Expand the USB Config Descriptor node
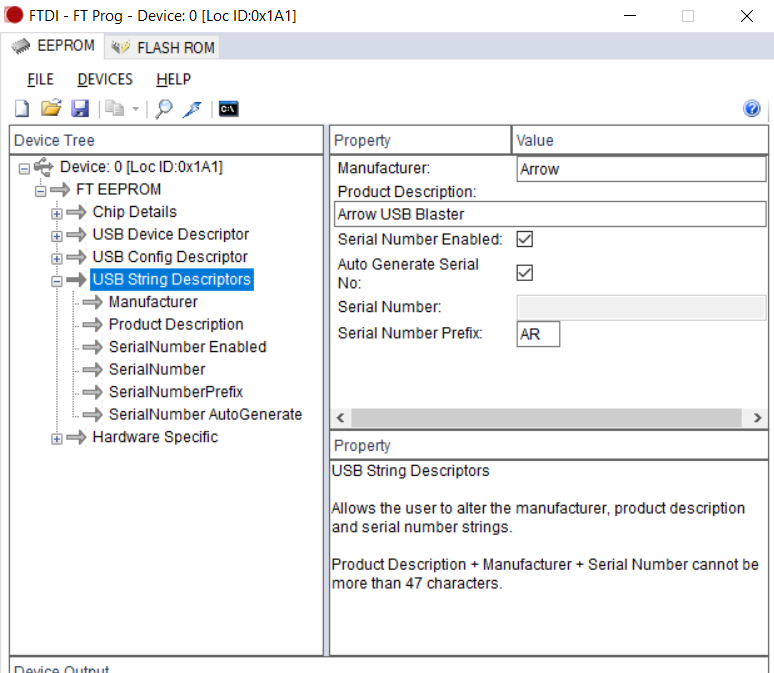This screenshot has width=774, height=673. tap(57, 259)
